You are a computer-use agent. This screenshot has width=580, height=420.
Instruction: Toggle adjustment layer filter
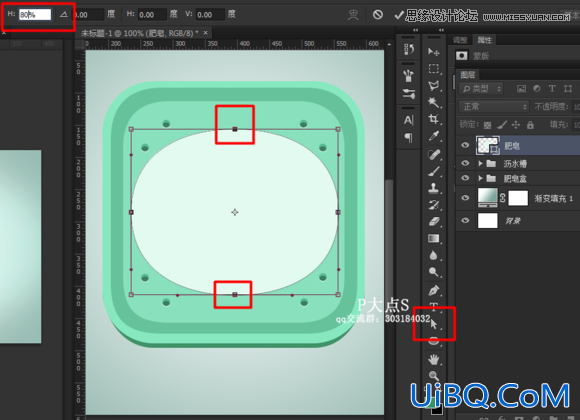pos(537,88)
